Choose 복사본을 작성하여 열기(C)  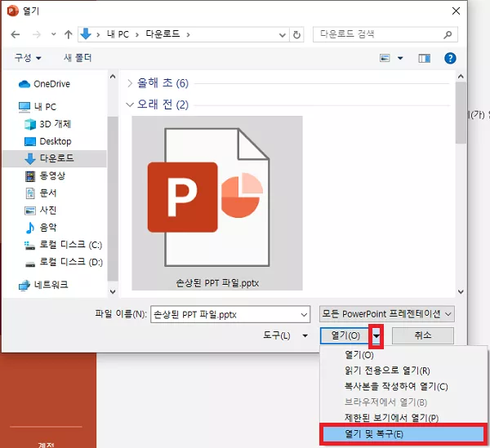[403, 387]
